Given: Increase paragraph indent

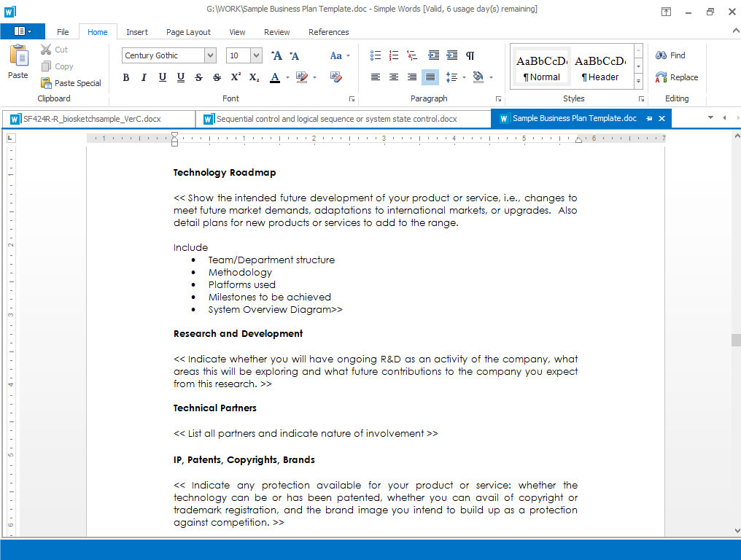Looking at the screenshot, I should [451, 55].
